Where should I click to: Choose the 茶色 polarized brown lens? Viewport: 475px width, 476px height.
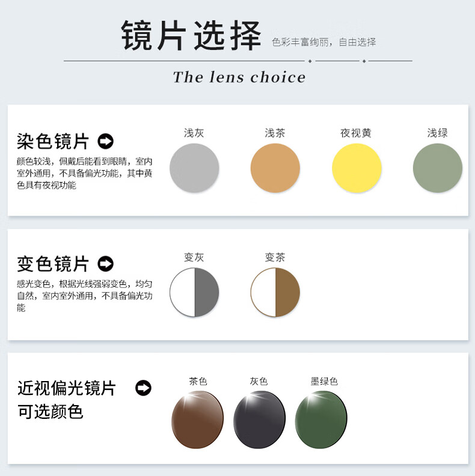(x=198, y=420)
